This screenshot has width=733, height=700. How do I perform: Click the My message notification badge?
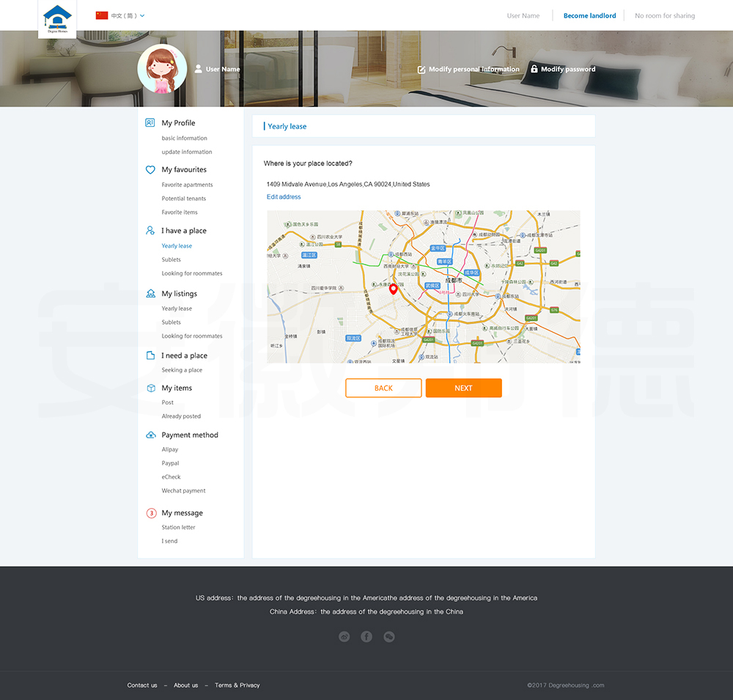click(151, 513)
